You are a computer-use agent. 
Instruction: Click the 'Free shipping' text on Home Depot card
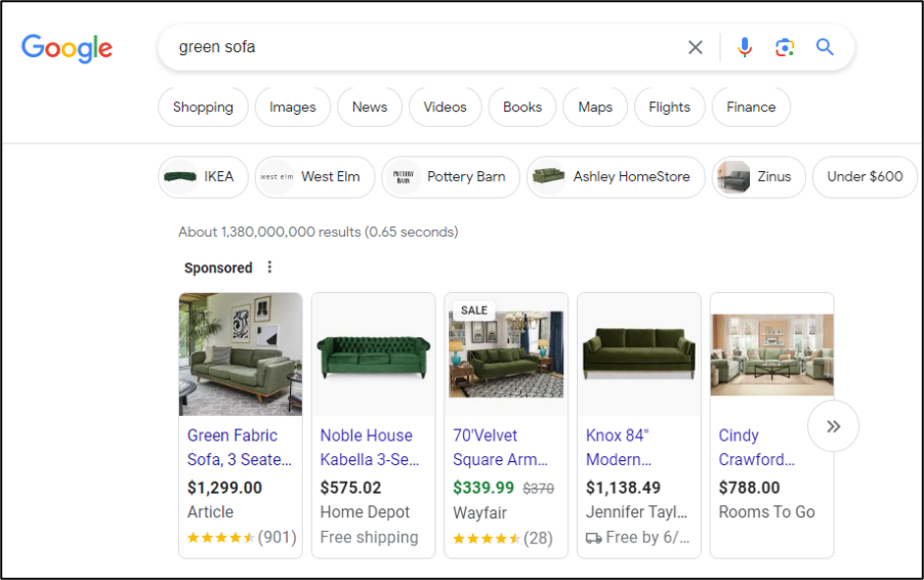click(x=369, y=538)
